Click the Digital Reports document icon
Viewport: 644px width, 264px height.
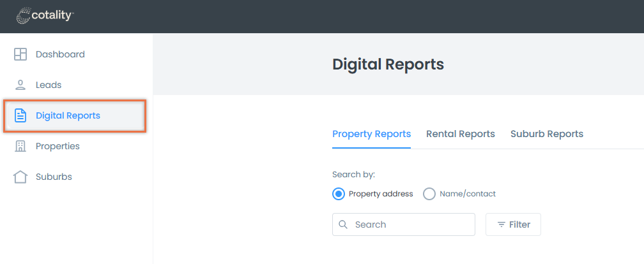pos(20,115)
